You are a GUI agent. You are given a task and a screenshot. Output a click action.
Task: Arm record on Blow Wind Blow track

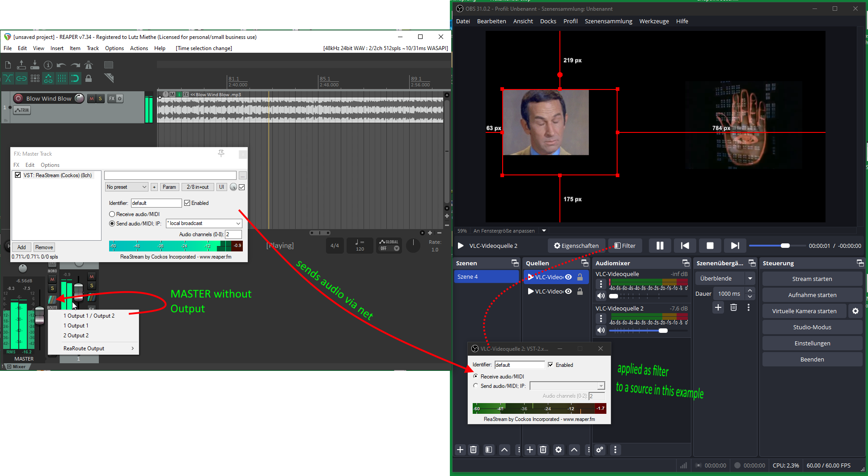coord(18,98)
